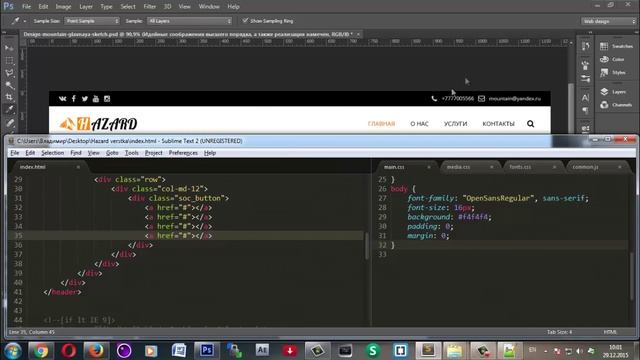Open Chrome from the taskbar
This screenshot has height=360, width=640.
pyautogui.click(x=40, y=351)
